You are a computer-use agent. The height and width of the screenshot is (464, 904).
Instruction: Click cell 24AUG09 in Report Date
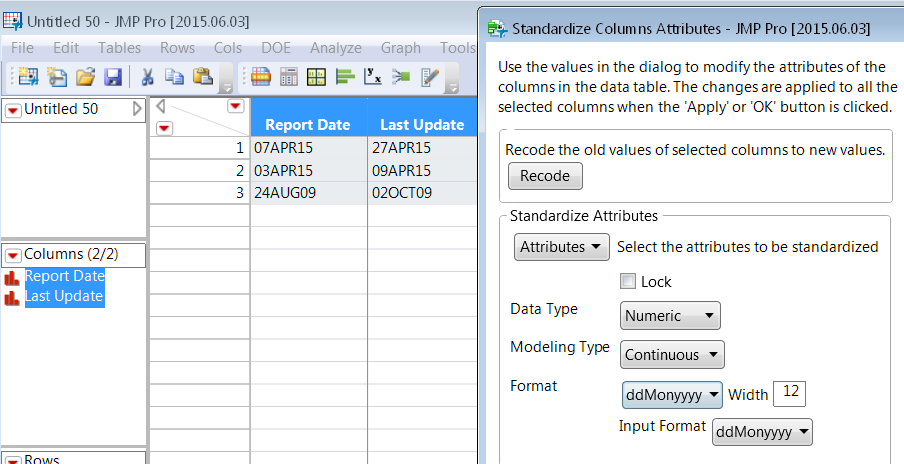click(308, 193)
